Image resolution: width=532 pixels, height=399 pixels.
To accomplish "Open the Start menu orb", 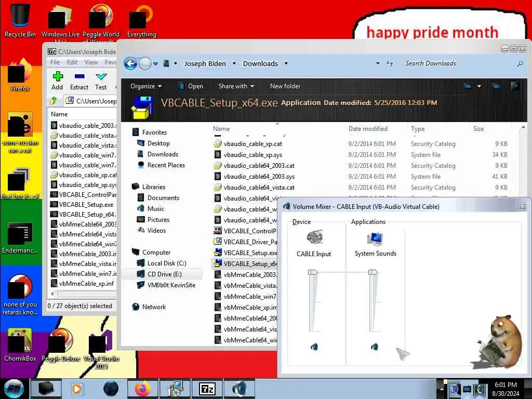I will tap(14, 389).
